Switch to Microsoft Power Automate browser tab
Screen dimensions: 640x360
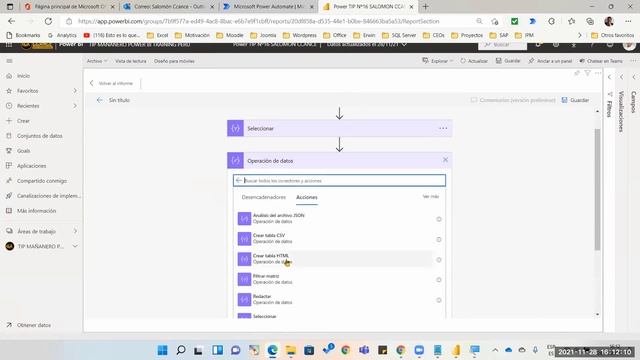(269, 7)
